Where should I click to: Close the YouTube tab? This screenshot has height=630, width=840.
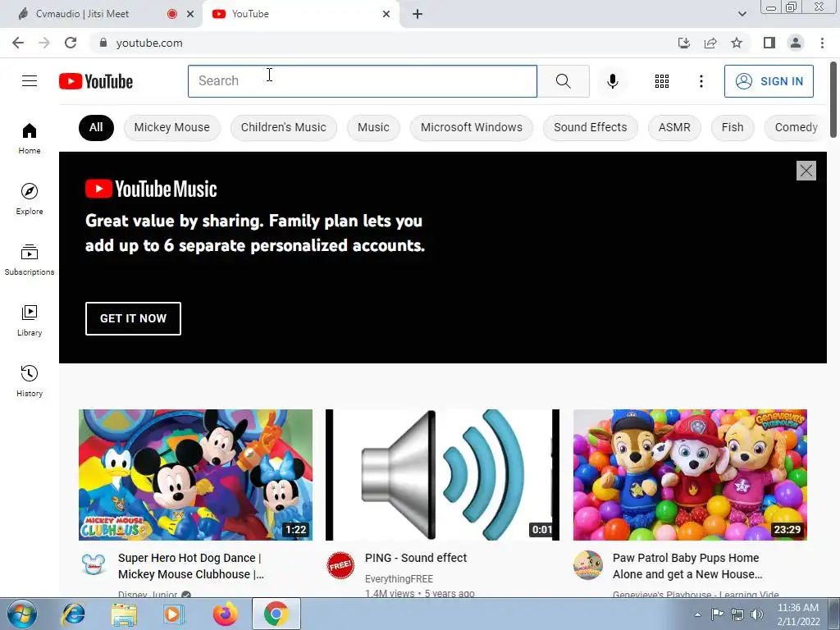click(386, 14)
